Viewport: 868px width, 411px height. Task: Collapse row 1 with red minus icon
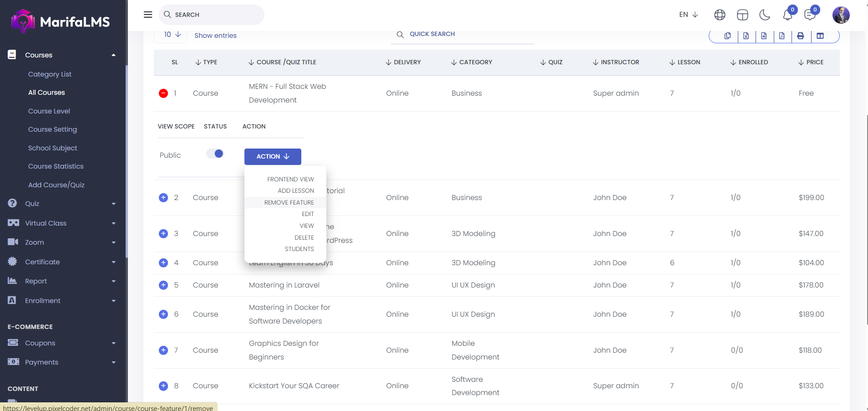click(163, 93)
